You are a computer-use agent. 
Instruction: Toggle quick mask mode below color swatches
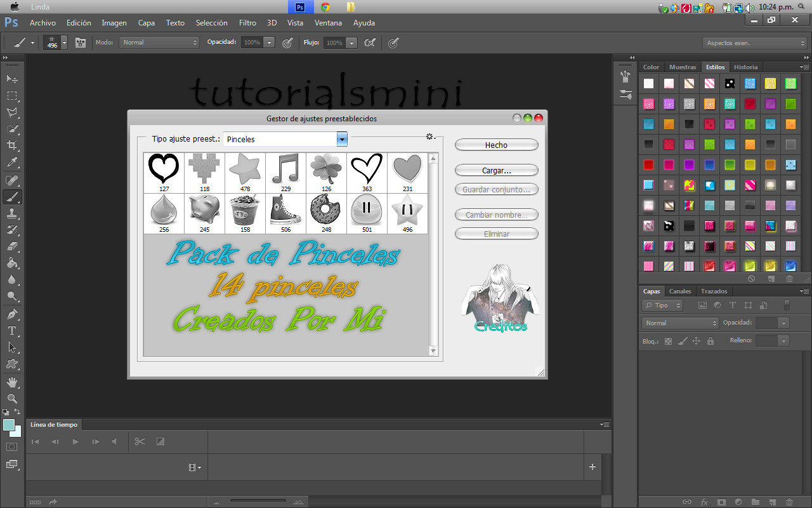(x=12, y=447)
